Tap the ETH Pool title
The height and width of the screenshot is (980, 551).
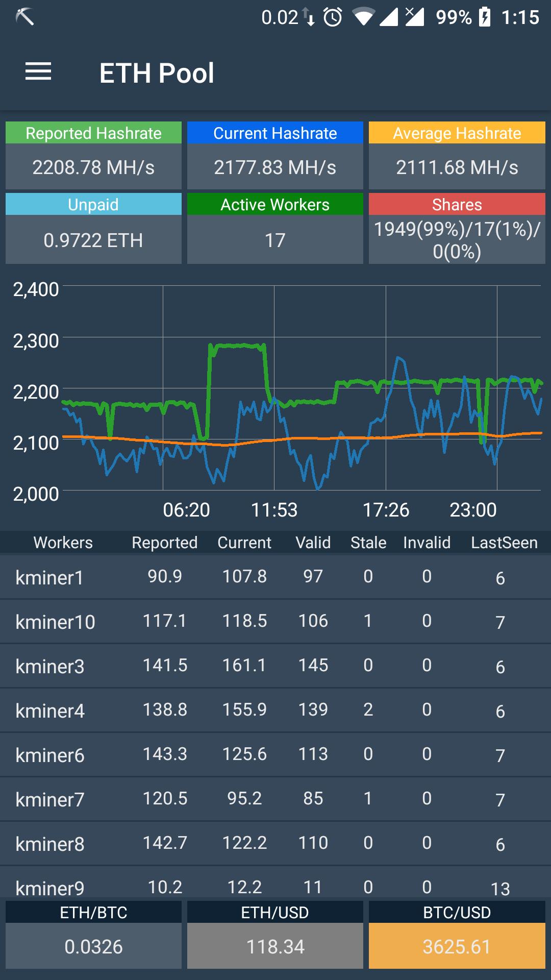pyautogui.click(x=157, y=73)
